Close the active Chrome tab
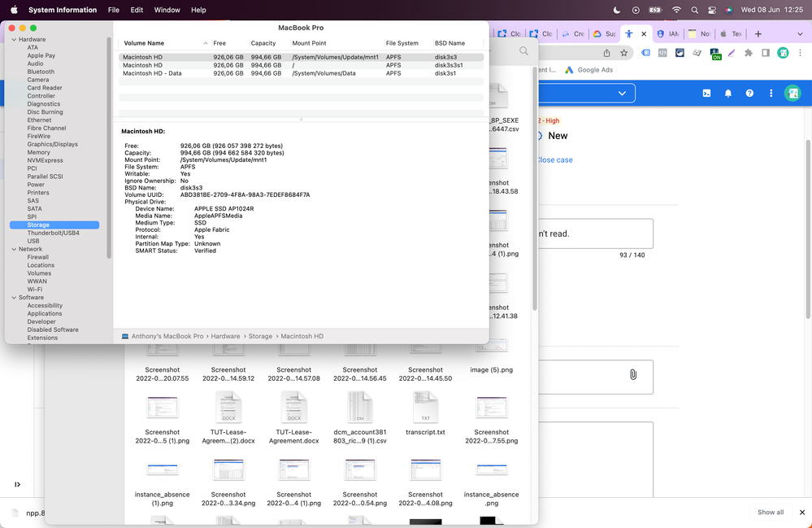Viewport: 812px width, 528px height. (x=644, y=33)
